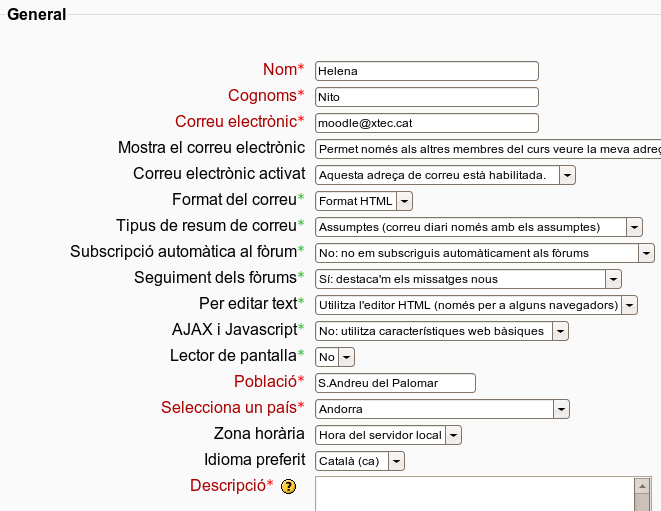Click the Descripció scrollbar up arrow
The height and width of the screenshot is (511, 661).
[x=642, y=486]
